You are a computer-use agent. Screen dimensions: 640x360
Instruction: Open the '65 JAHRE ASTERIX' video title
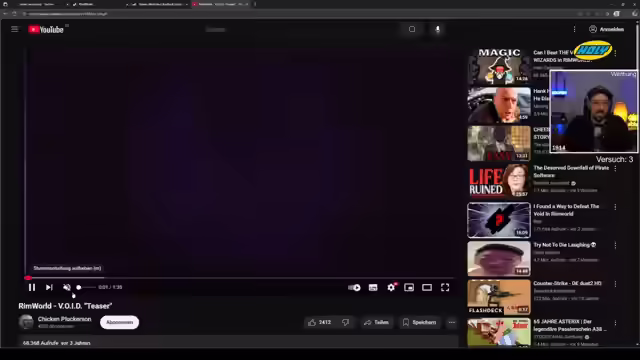coord(570,325)
